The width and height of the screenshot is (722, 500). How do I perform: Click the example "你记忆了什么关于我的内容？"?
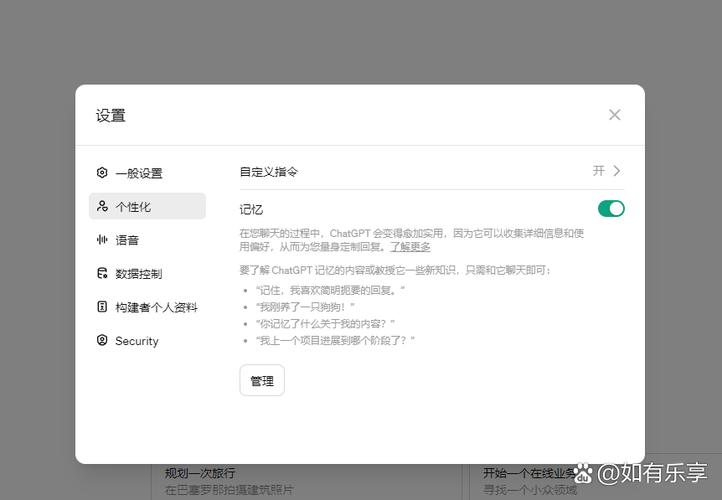click(325, 324)
